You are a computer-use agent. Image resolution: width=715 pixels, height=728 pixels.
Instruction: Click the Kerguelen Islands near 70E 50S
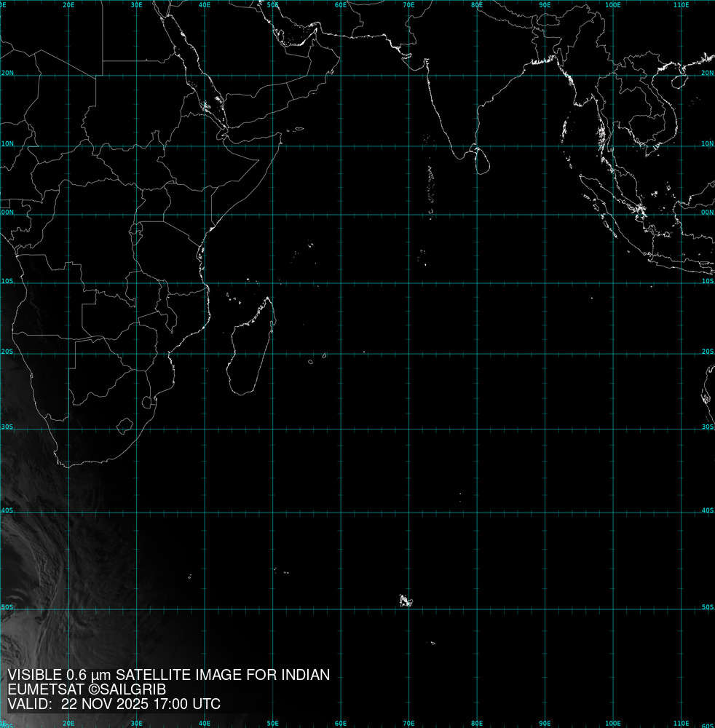405,601
